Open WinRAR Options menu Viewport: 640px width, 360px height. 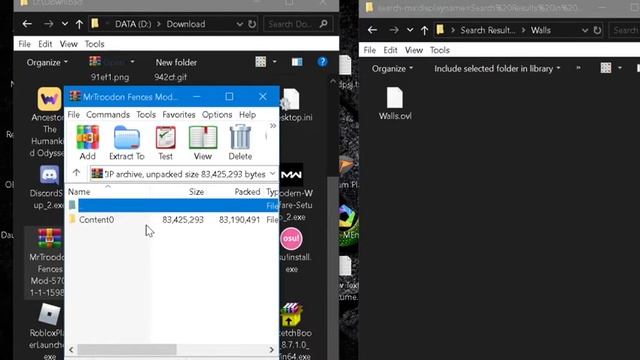tap(217, 115)
